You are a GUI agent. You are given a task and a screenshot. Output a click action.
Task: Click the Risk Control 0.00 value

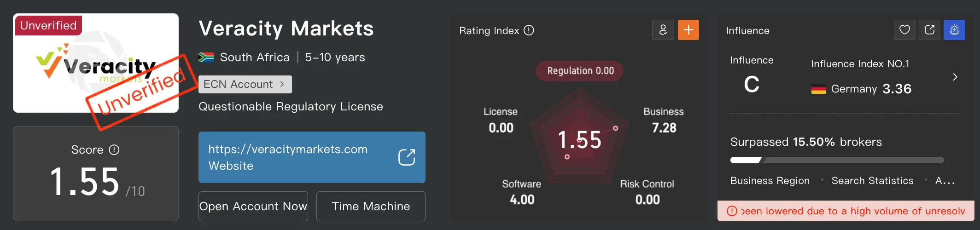tap(647, 200)
